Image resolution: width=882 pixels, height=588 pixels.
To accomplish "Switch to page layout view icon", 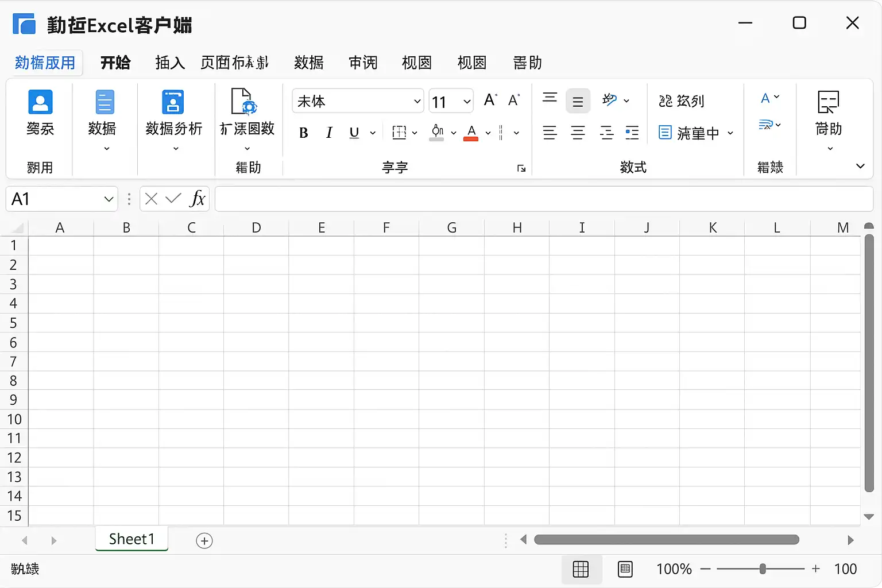I will [x=625, y=569].
